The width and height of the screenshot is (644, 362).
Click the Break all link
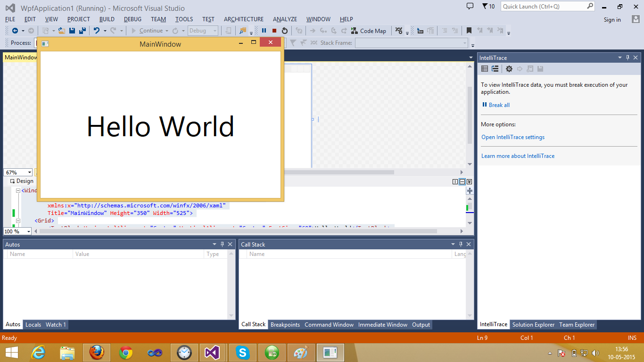(x=499, y=105)
